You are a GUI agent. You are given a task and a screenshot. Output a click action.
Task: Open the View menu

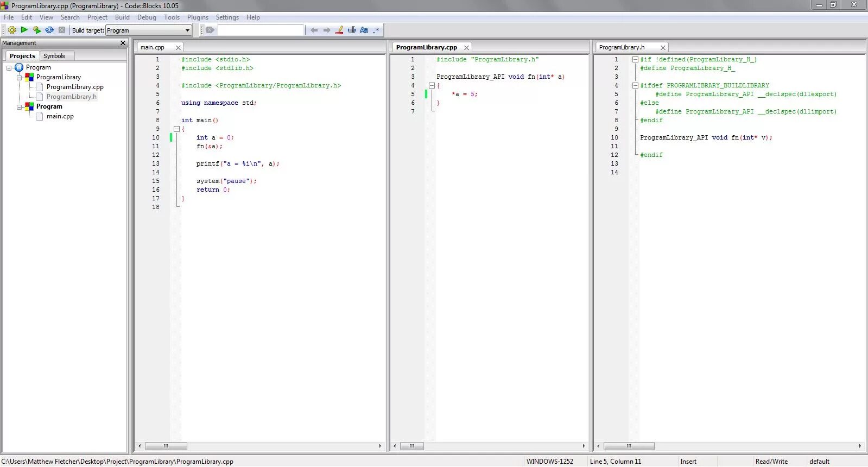click(x=46, y=17)
